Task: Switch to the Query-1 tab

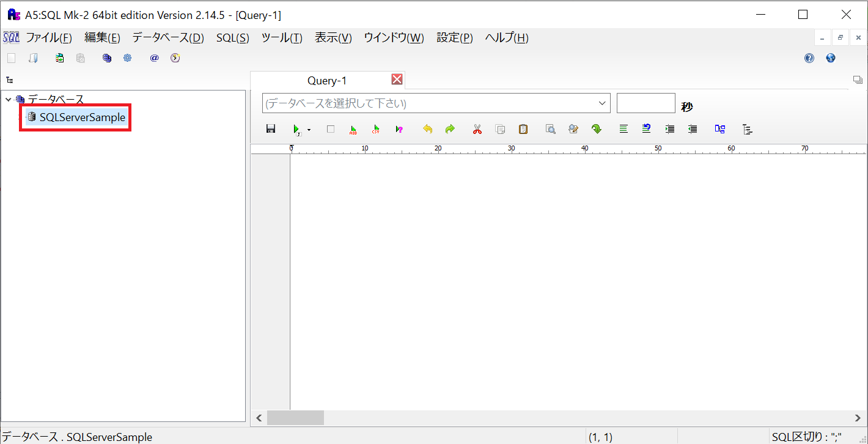Action: point(327,81)
